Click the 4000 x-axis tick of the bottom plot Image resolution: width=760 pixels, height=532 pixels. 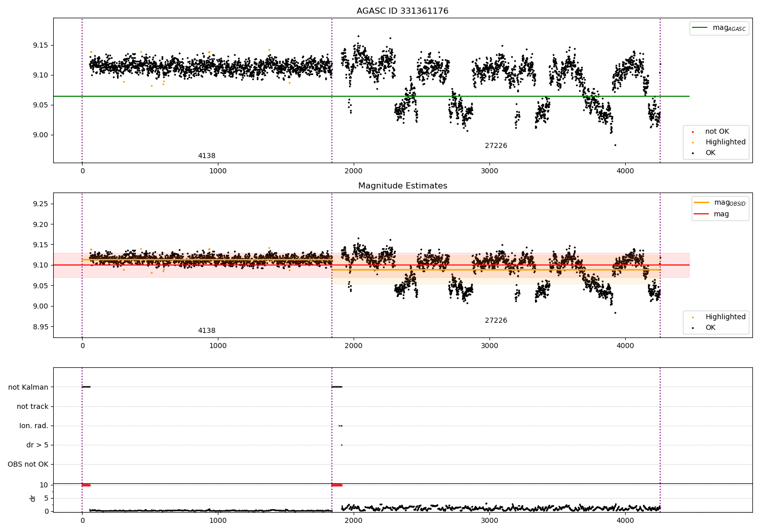(625, 521)
